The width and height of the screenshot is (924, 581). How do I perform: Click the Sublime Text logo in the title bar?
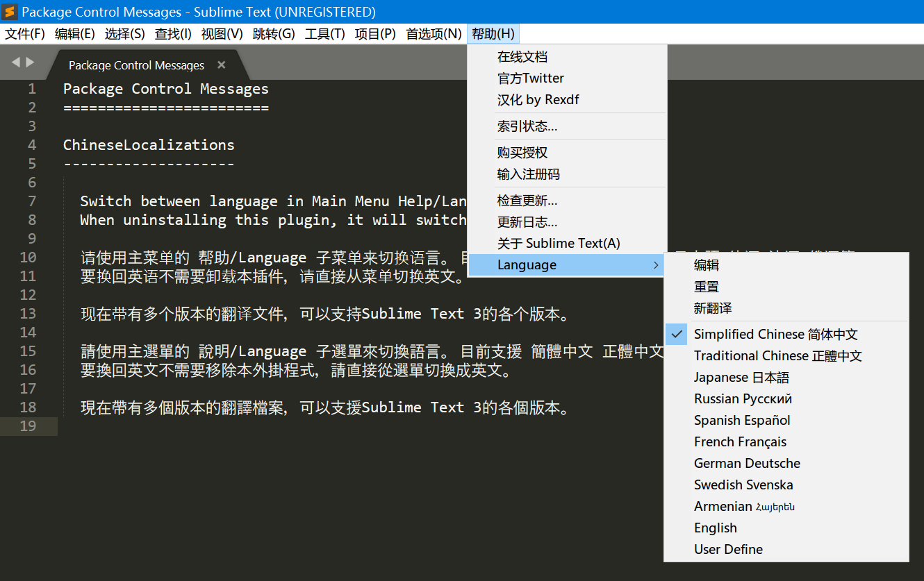[10, 11]
